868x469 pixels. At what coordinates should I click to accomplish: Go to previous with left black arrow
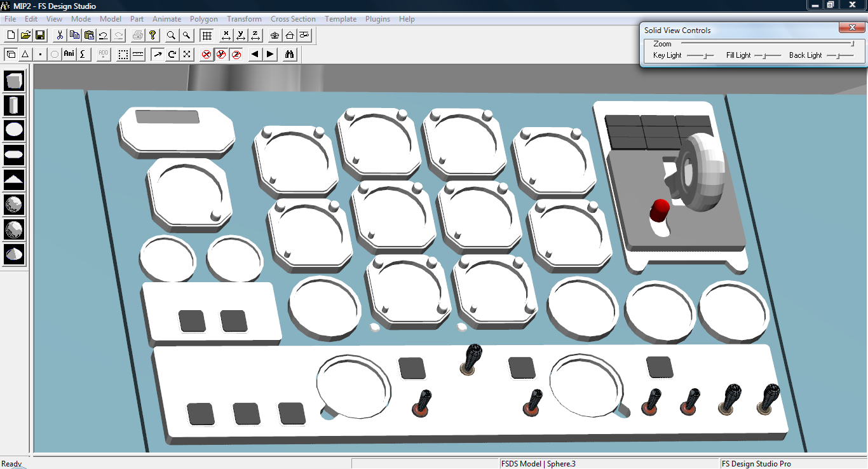(255, 54)
